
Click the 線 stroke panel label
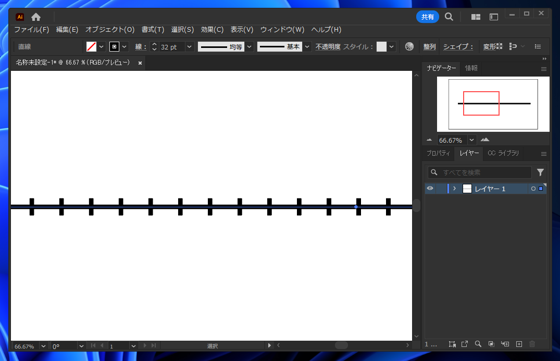click(141, 47)
